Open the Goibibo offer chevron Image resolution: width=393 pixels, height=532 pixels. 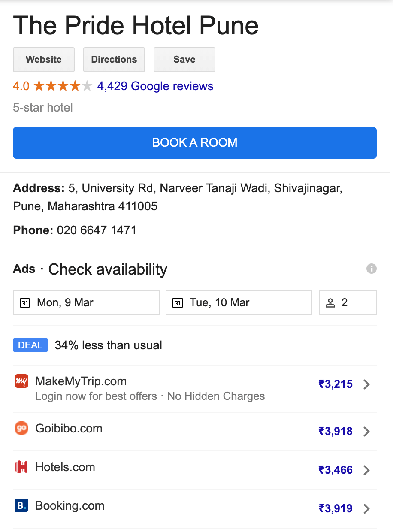366,432
